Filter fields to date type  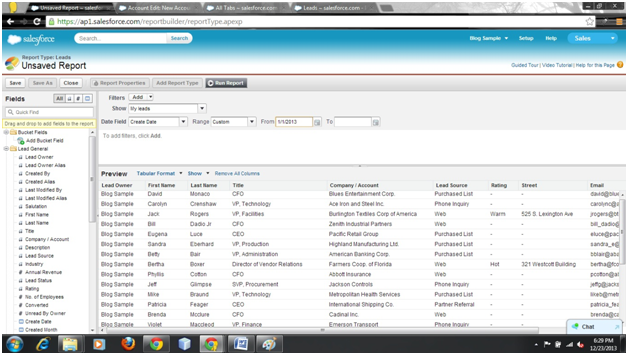point(87,99)
